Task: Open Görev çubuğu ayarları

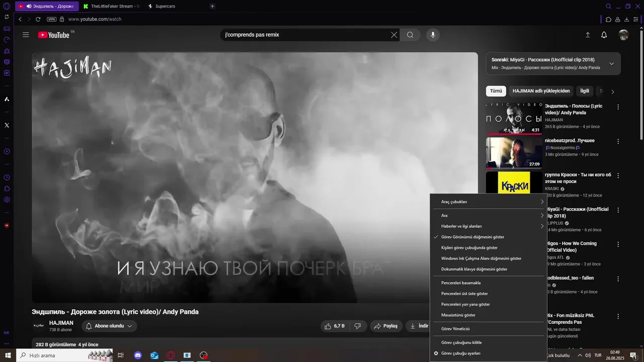Action: (488, 353)
